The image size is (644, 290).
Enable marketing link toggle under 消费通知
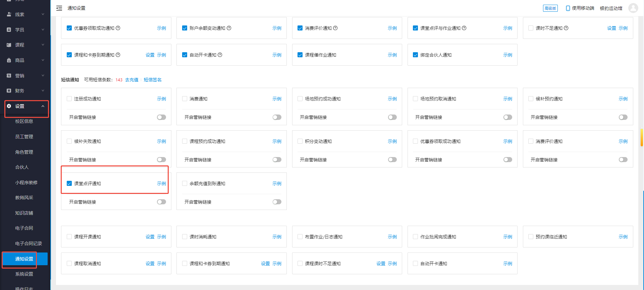coord(277,117)
